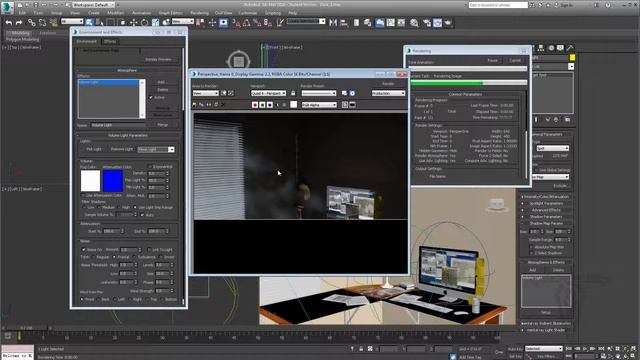Click Delete in the Atmosphere effects section

pyautogui.click(x=162, y=89)
